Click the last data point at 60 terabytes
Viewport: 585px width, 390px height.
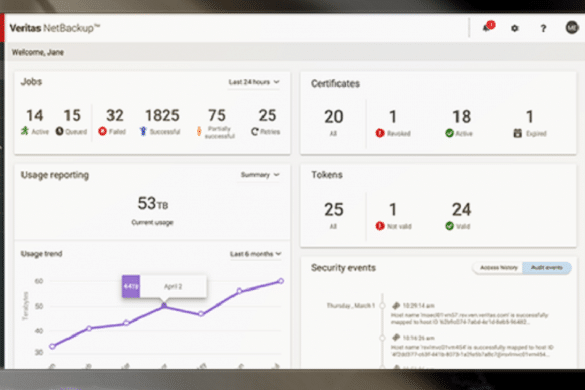click(281, 281)
